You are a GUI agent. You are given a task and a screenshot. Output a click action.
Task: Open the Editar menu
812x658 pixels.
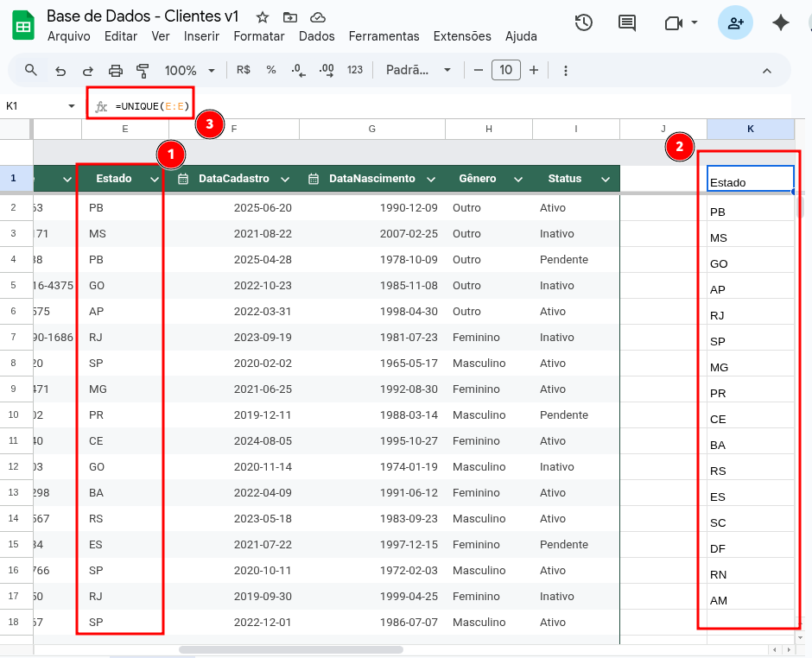point(121,36)
